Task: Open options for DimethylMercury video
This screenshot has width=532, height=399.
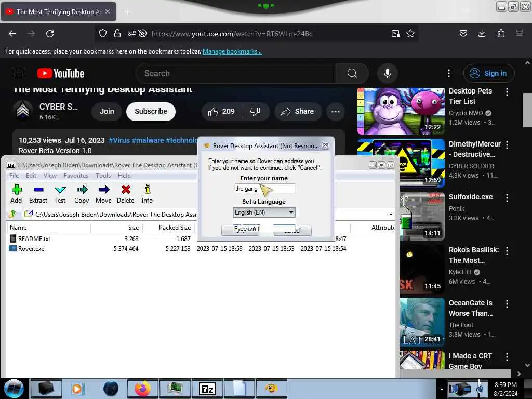Action: coord(507,145)
